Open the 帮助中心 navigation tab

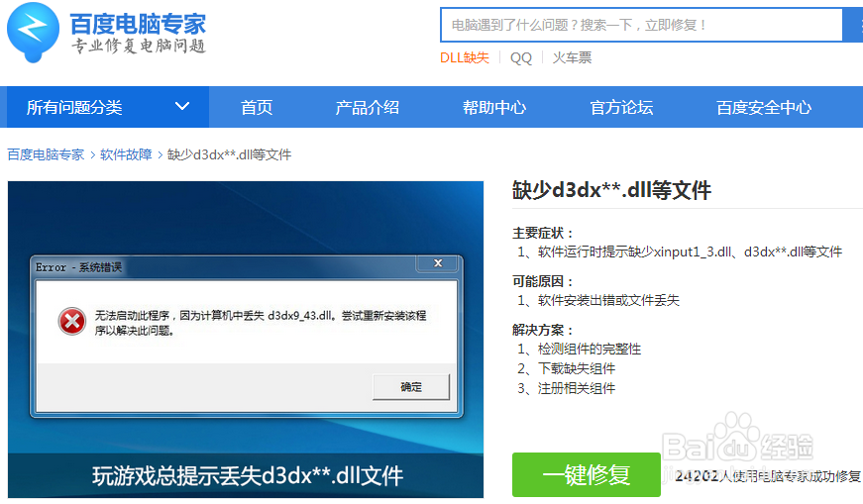click(494, 107)
